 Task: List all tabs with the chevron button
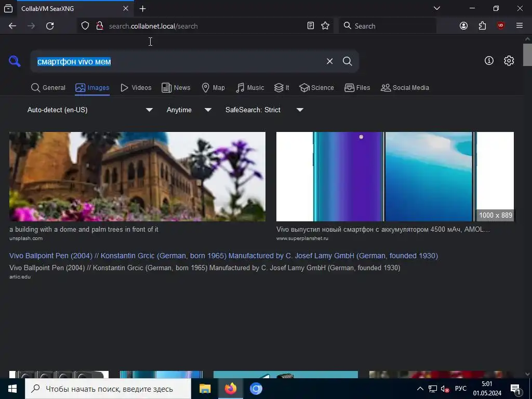point(437,8)
